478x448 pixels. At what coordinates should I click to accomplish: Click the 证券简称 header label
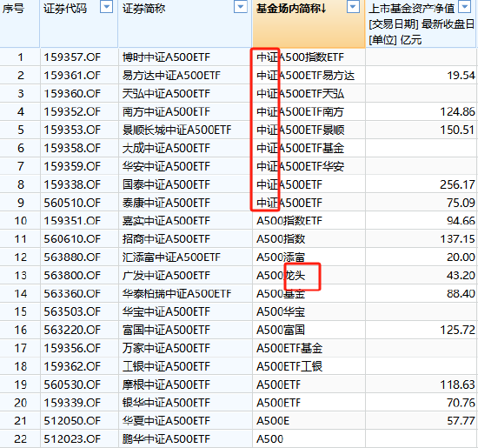point(144,9)
